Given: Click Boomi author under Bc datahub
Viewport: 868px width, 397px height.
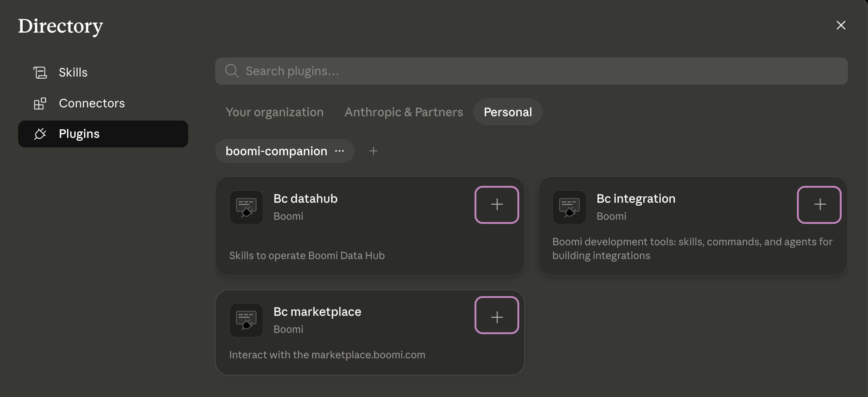Looking at the screenshot, I should coord(288,216).
